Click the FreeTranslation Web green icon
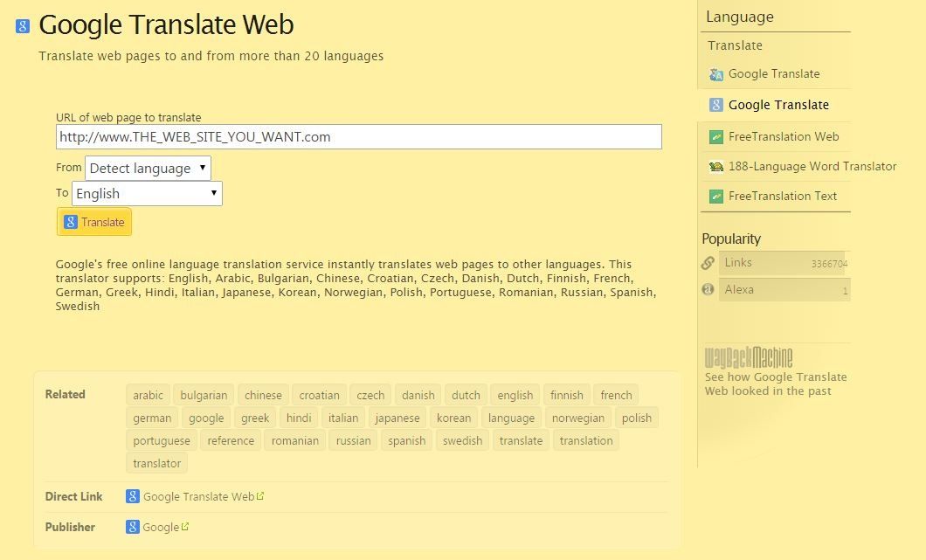Viewport: 926px width, 560px height. tap(716, 137)
